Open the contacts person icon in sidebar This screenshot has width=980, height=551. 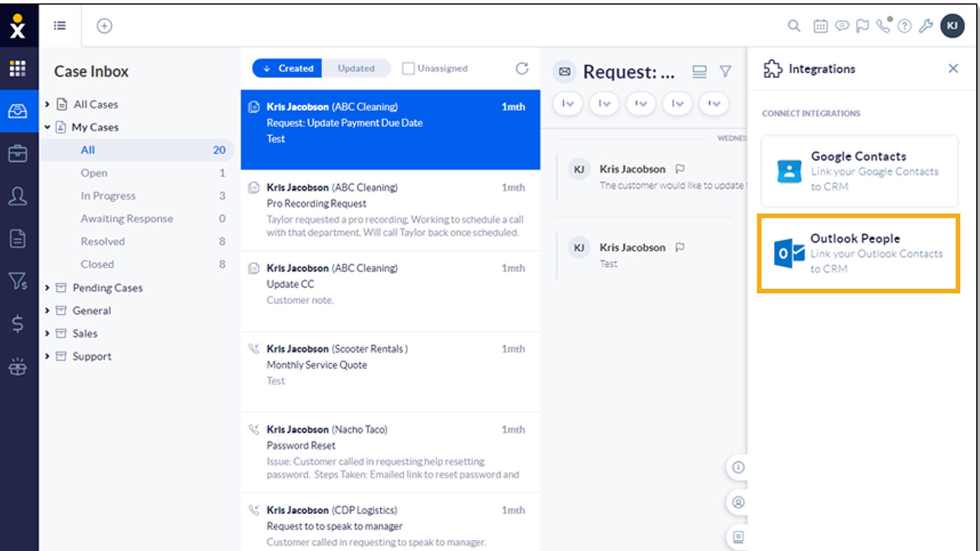click(18, 196)
